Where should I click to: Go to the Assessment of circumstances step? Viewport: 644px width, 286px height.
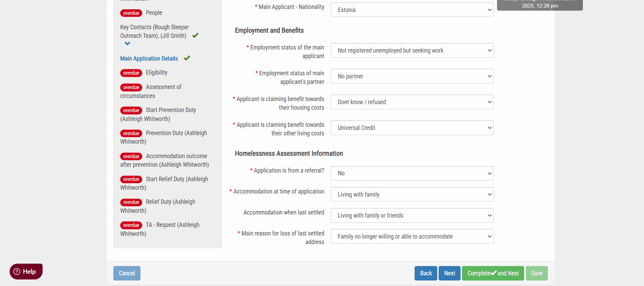coord(163,87)
